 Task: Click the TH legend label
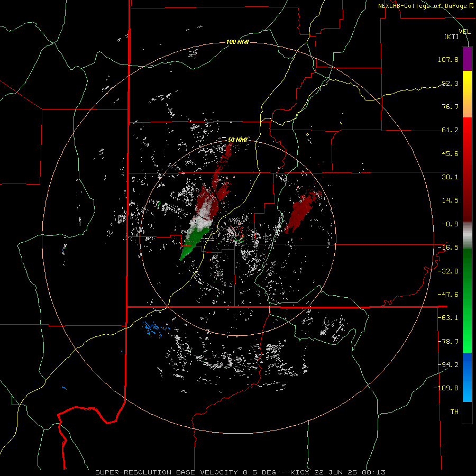(454, 412)
